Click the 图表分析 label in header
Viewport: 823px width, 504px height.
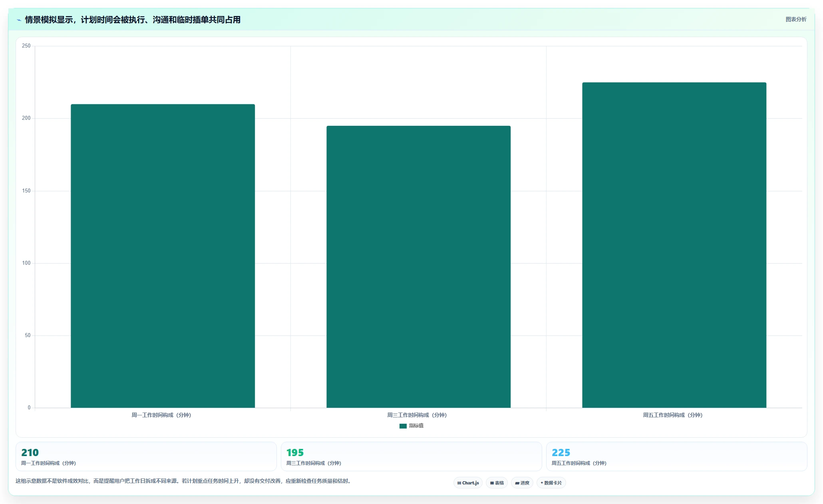(x=796, y=19)
